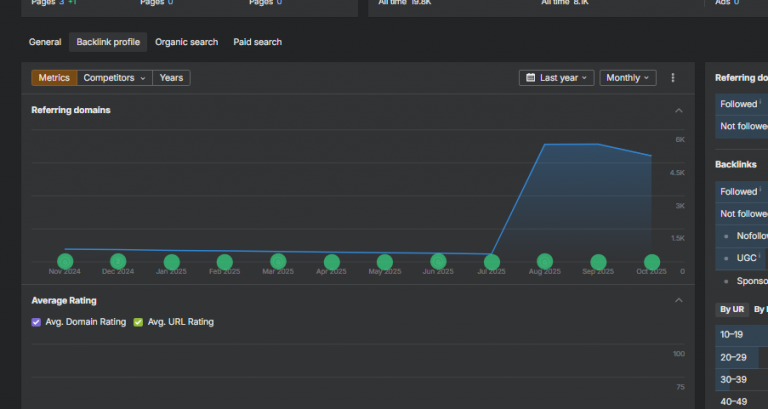Click the Backlinks panel heading
Image resolution: width=768 pixels, height=409 pixels.
pyautogui.click(x=736, y=165)
